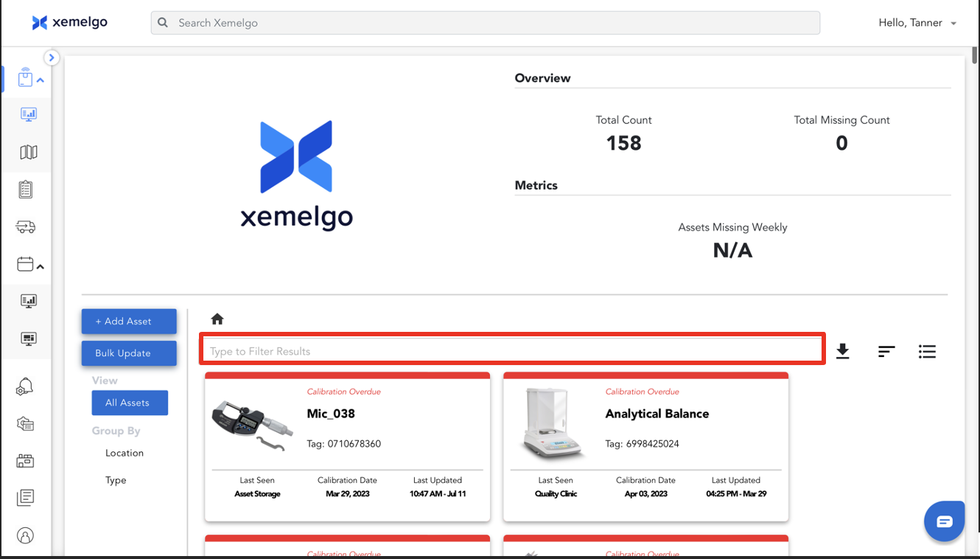Viewport: 980px width, 559px height.
Task: Click Calibration Overdue label on Mic_038 card
Action: click(x=343, y=392)
